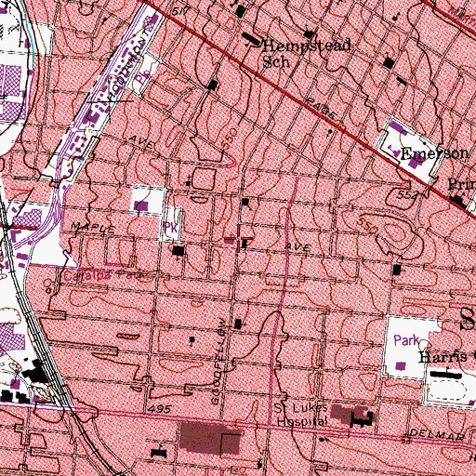Click the purple Park label near Harris
The height and width of the screenshot is (476, 476).
(x=406, y=340)
